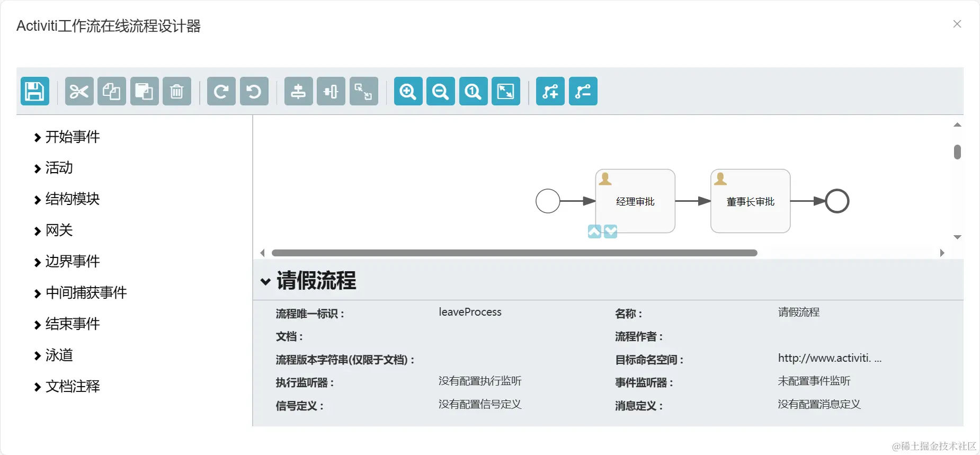
Task: Click the Zoom to actual size icon
Action: (474, 91)
